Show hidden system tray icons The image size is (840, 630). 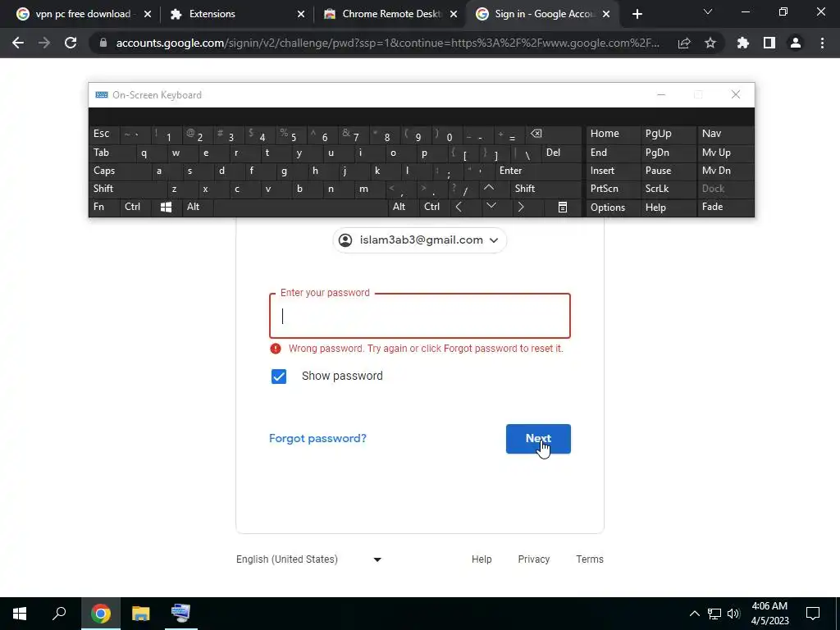coord(694,614)
